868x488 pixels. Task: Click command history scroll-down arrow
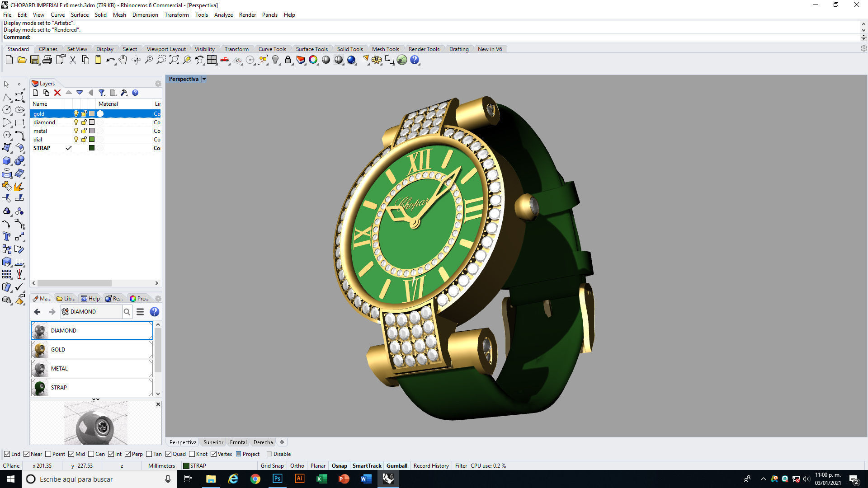point(863,30)
